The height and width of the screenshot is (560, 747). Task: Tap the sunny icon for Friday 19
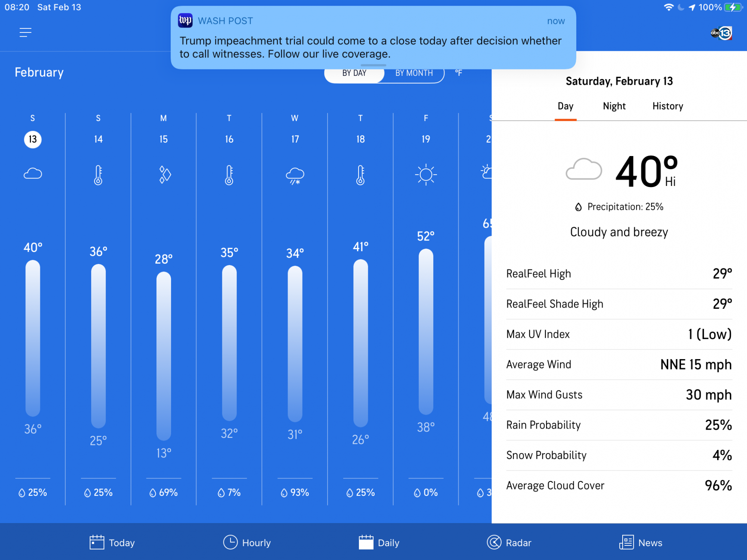[x=426, y=174]
